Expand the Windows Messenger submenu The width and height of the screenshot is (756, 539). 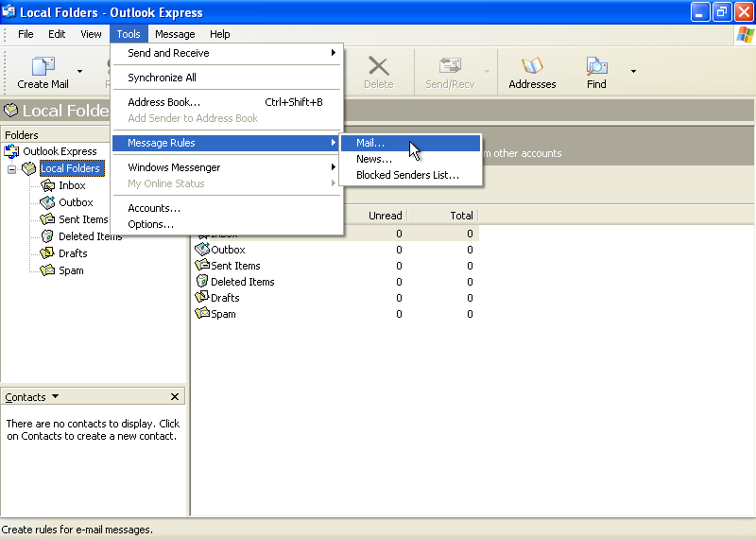tap(227, 167)
